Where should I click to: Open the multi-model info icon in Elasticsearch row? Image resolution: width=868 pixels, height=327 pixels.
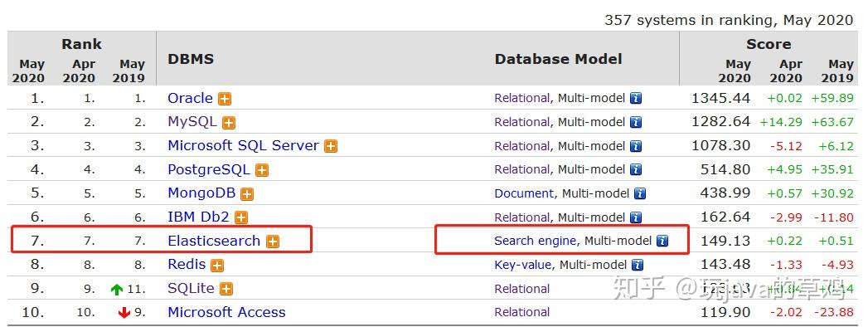point(662,241)
